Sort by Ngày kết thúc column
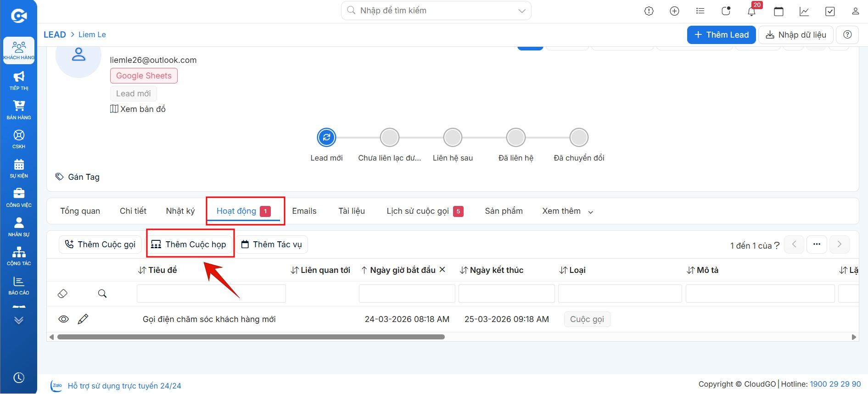This screenshot has width=868, height=394. (492, 270)
